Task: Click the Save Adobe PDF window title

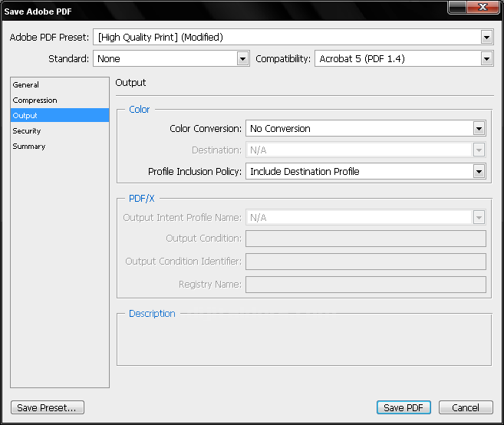Action: tap(38, 12)
